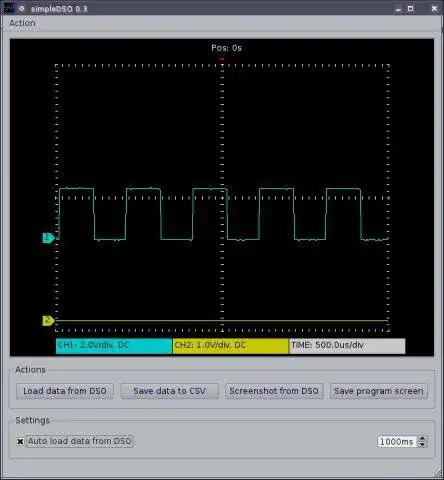Maximize the simpleDSO window
This screenshot has height=480, width=444.
[411, 9]
